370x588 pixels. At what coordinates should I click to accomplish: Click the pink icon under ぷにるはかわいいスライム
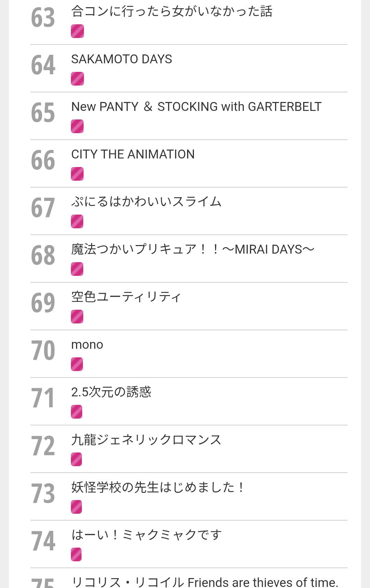[77, 221]
